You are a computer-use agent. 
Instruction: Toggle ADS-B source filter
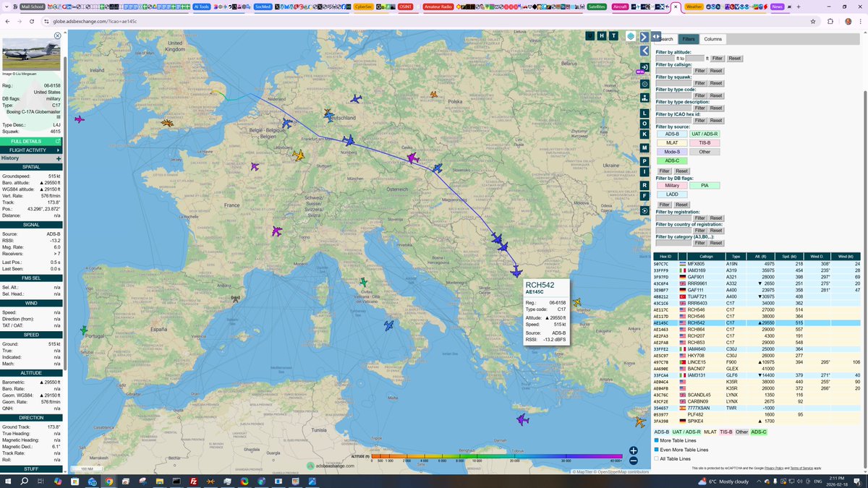[672, 134]
